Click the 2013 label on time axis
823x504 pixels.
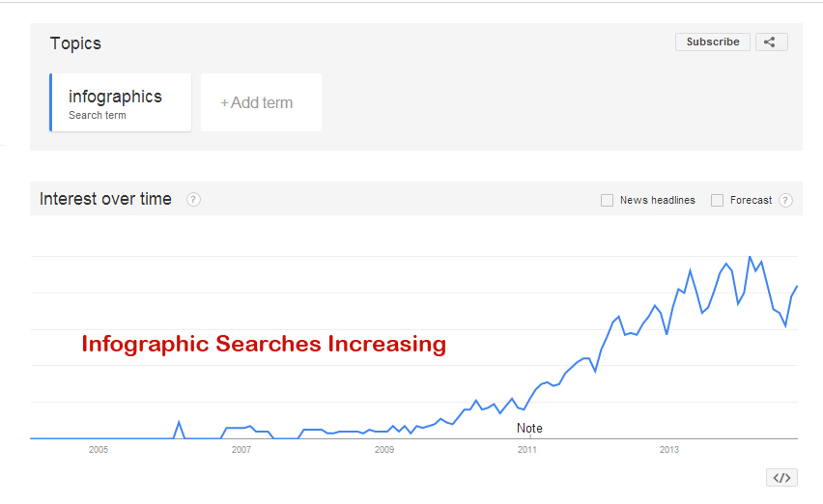(669, 450)
